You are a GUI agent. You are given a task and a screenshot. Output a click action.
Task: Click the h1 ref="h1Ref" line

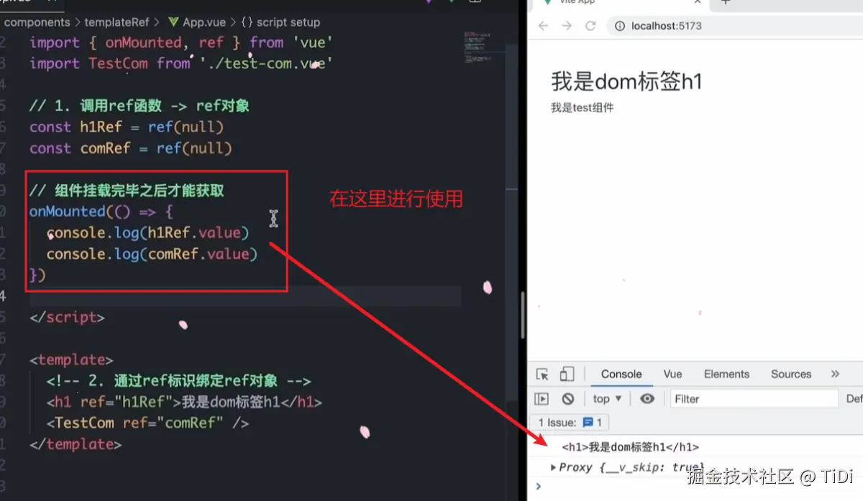[184, 403]
